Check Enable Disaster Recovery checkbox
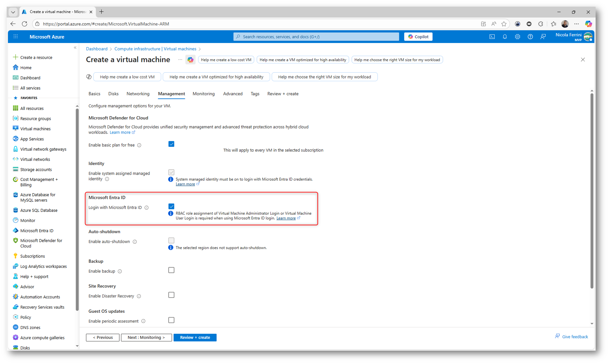The image size is (609, 364). pos(171,295)
